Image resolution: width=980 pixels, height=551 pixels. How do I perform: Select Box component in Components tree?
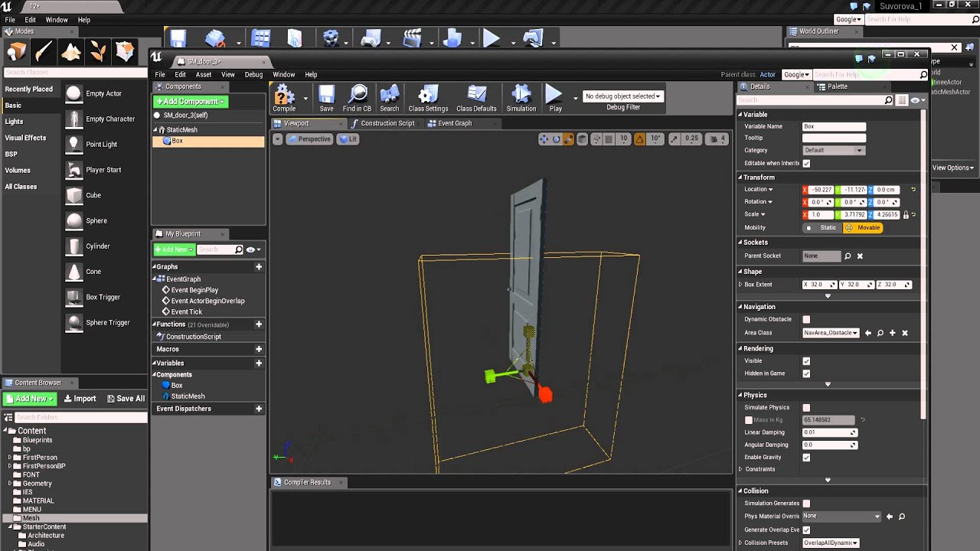tap(208, 141)
